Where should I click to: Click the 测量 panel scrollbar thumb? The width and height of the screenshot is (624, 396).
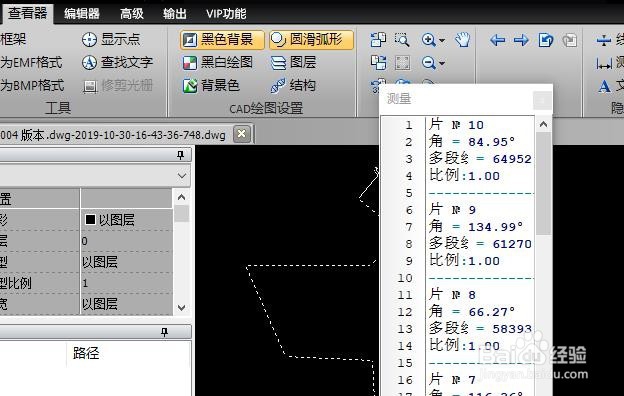543,183
